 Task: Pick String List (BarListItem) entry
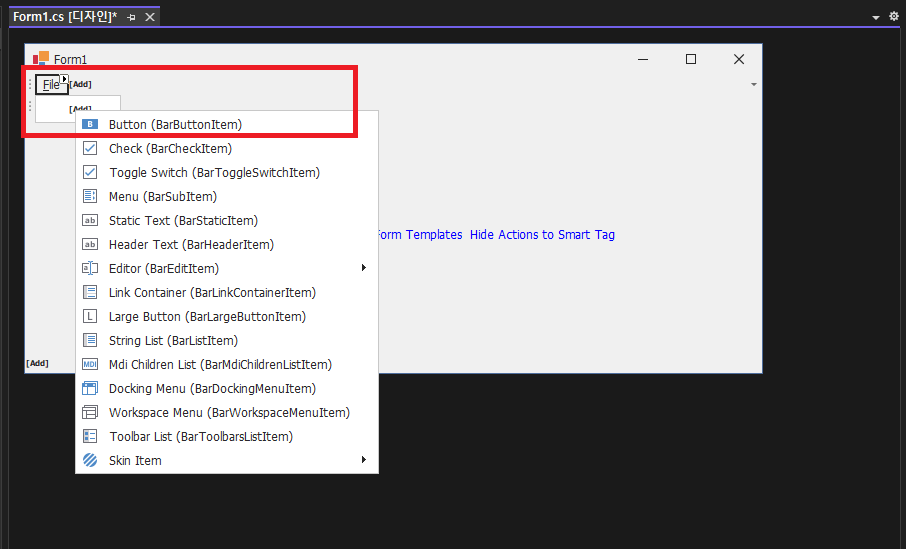point(227,340)
